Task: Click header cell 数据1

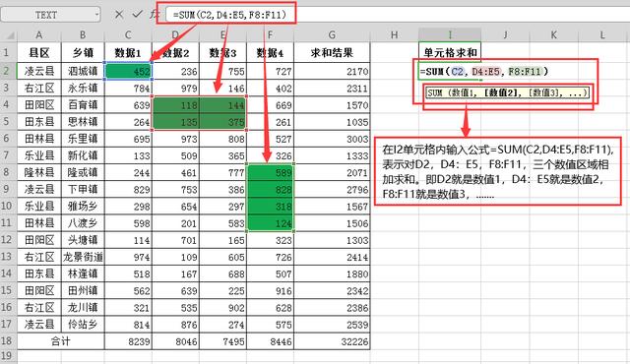Action: pos(128,52)
